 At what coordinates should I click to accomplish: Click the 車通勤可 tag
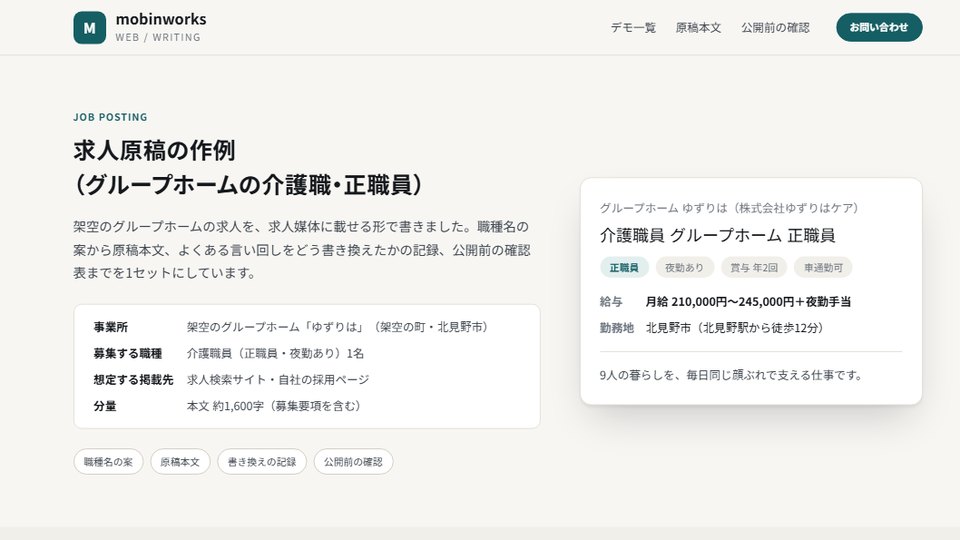point(823,268)
